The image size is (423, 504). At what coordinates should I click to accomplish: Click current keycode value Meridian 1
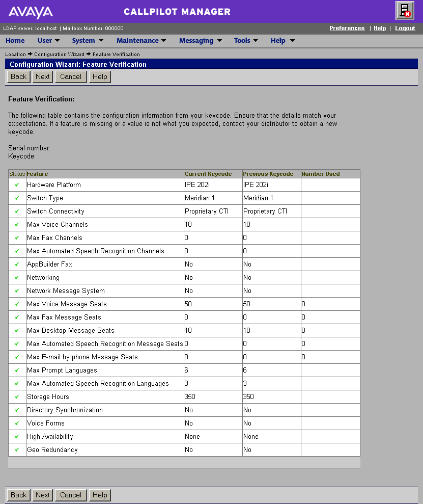200,198
